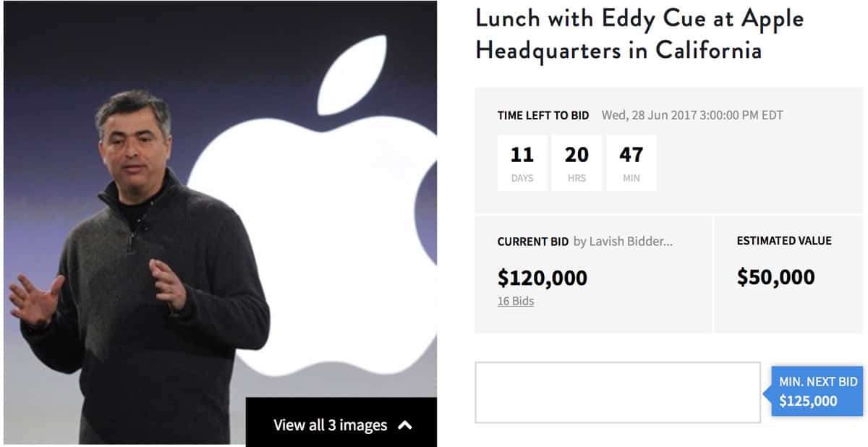Select the Lunch with Eddy Cue title
The width and height of the screenshot is (868, 447).
tap(639, 35)
